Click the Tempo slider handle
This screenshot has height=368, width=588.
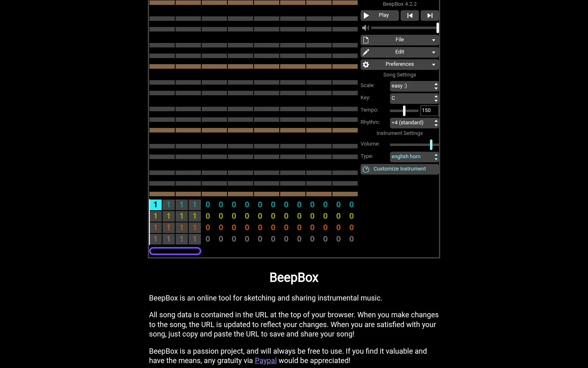(x=404, y=110)
